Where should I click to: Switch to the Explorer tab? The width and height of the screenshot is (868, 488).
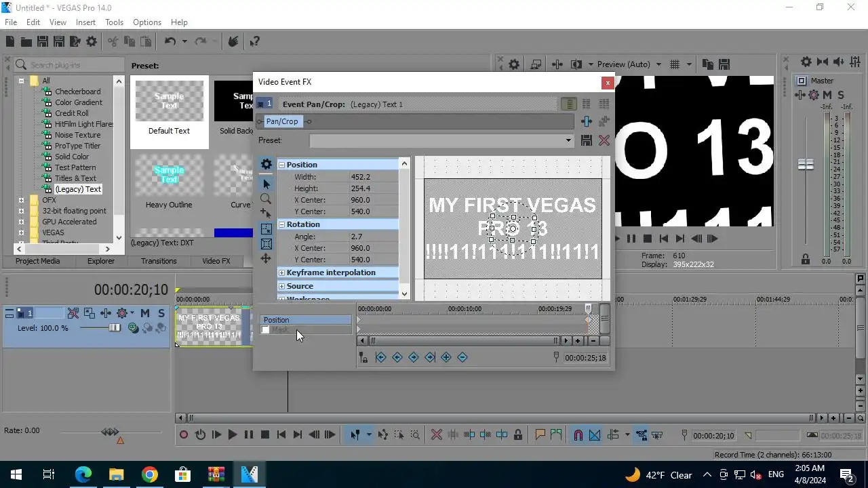point(101,261)
